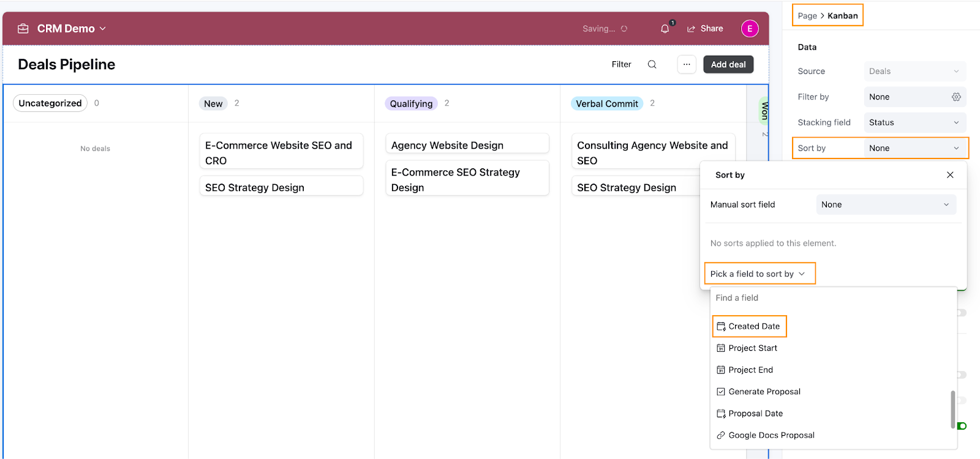Open the Source Deals dropdown
This screenshot has width=980, height=459.
click(914, 71)
